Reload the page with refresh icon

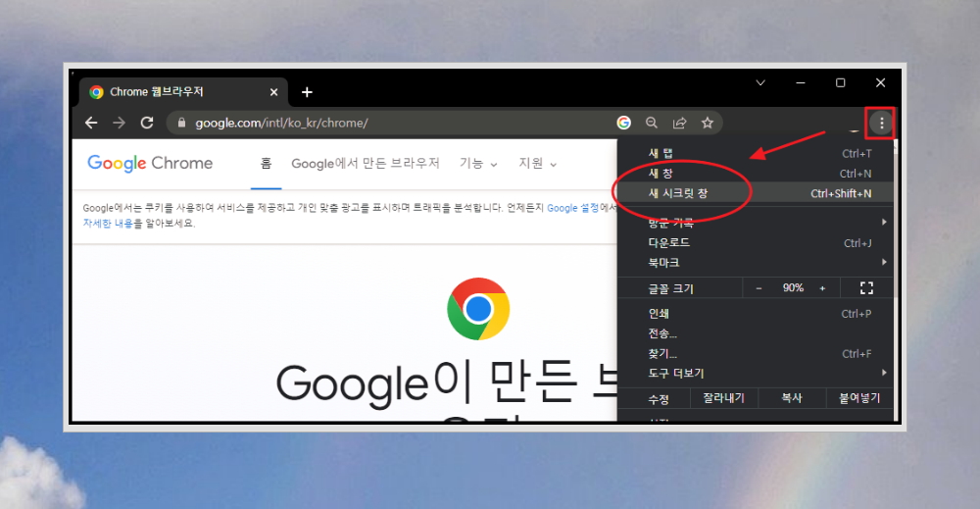pos(147,123)
